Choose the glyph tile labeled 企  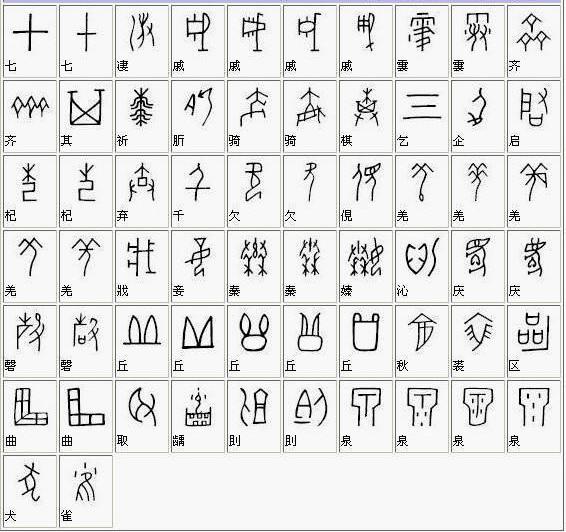(x=478, y=117)
